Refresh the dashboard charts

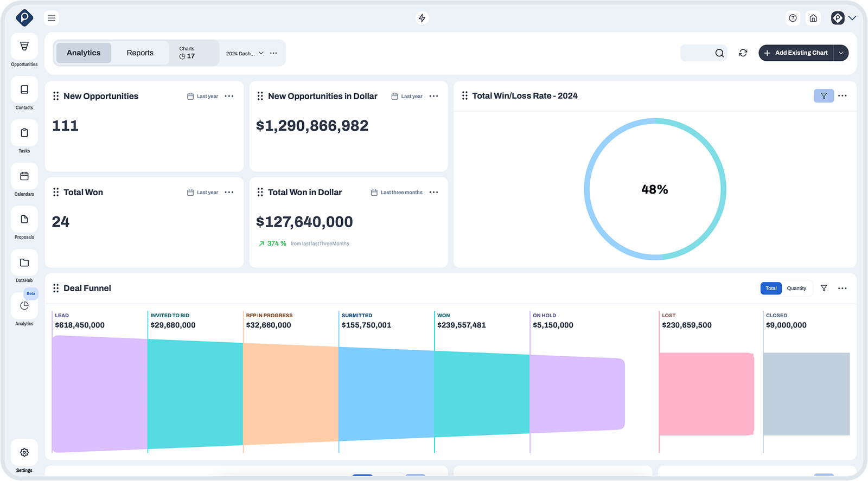743,53
